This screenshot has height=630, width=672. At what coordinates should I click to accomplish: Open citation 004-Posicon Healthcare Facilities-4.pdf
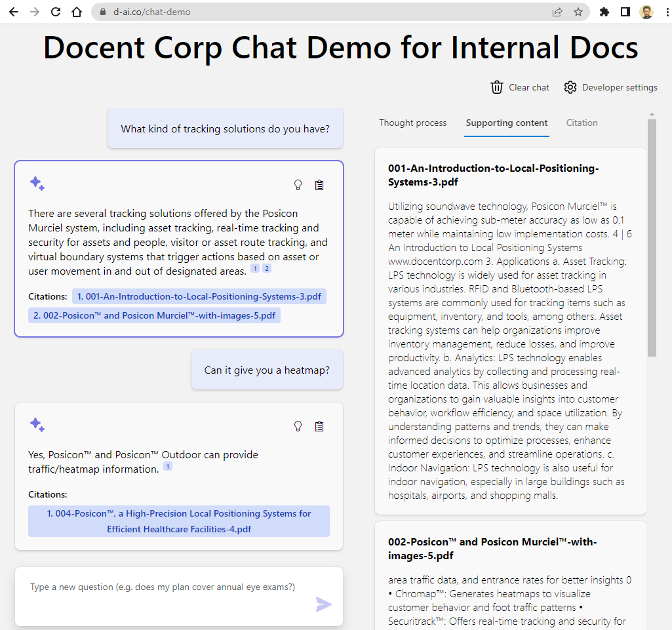(x=179, y=521)
